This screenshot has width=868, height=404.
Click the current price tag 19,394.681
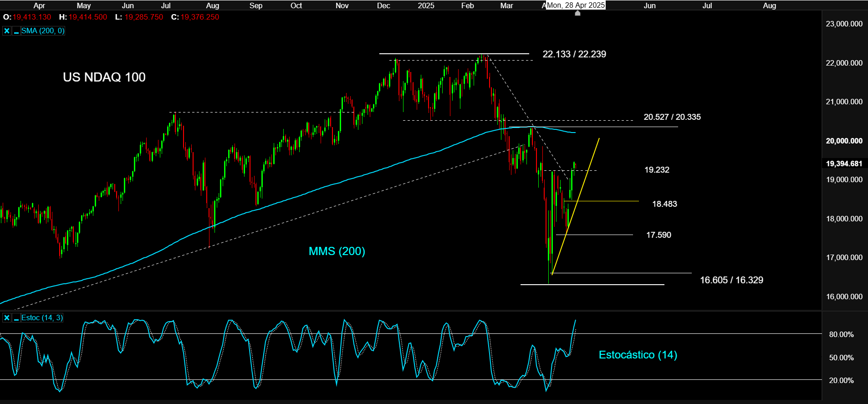coord(844,164)
